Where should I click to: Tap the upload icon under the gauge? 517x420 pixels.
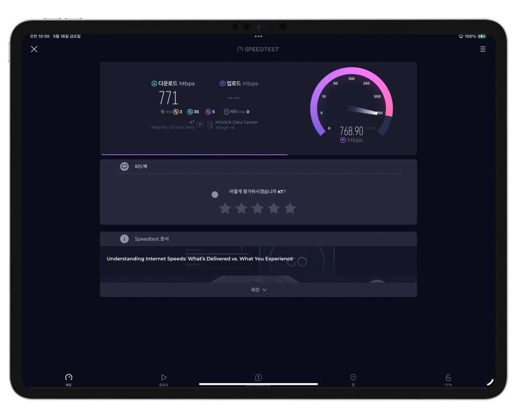coord(343,140)
